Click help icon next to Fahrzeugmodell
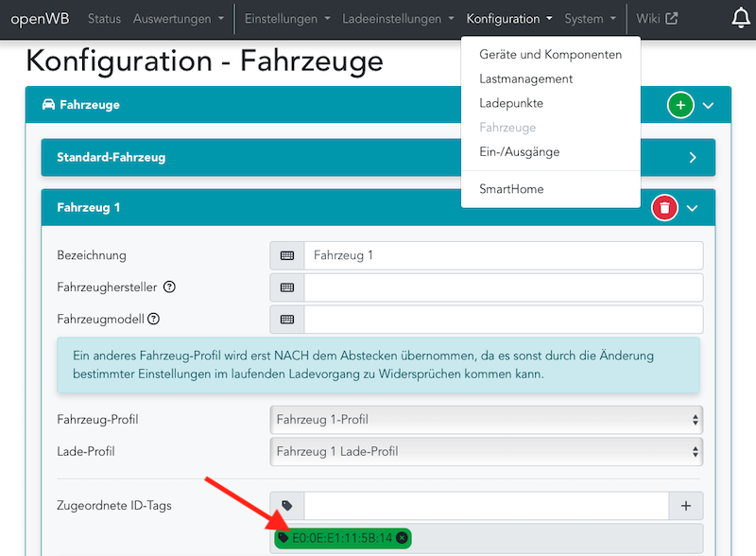The image size is (756, 556). [153, 320]
